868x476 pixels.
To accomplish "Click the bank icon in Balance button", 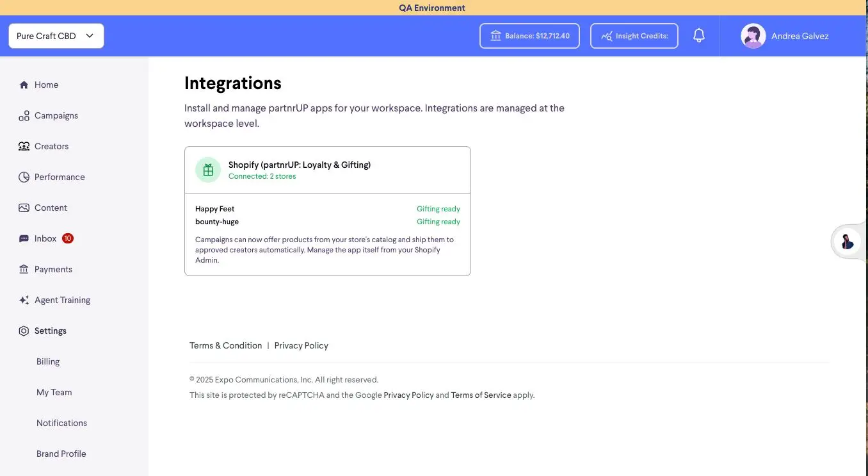I will coord(495,36).
